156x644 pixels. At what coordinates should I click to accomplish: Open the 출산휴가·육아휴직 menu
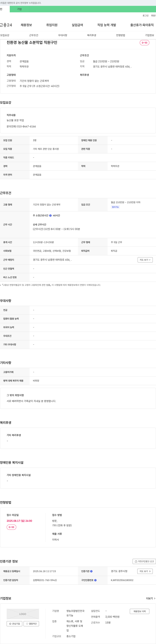coord(142,25)
